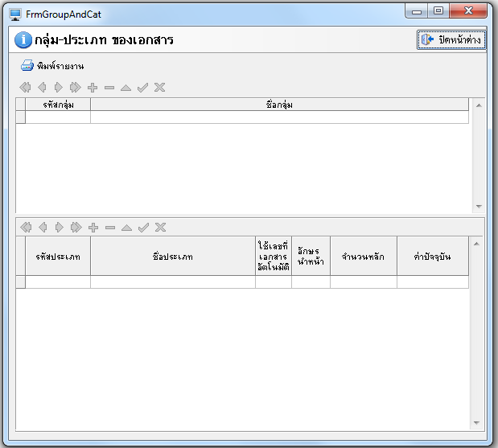498x448 pixels.
Task: Cancel group edit with X icon
Action: [160, 88]
